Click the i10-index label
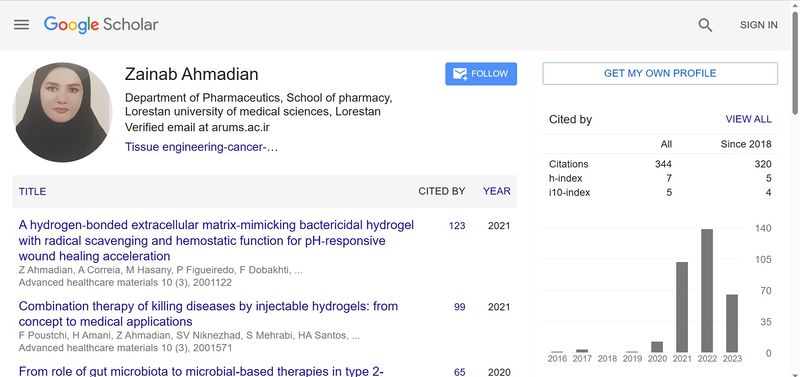800x377 pixels. coord(569,193)
